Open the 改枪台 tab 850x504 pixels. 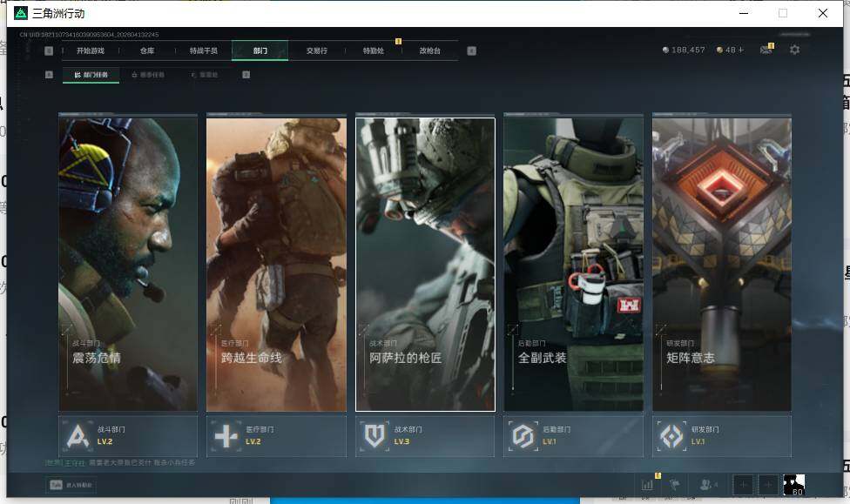[x=430, y=50]
